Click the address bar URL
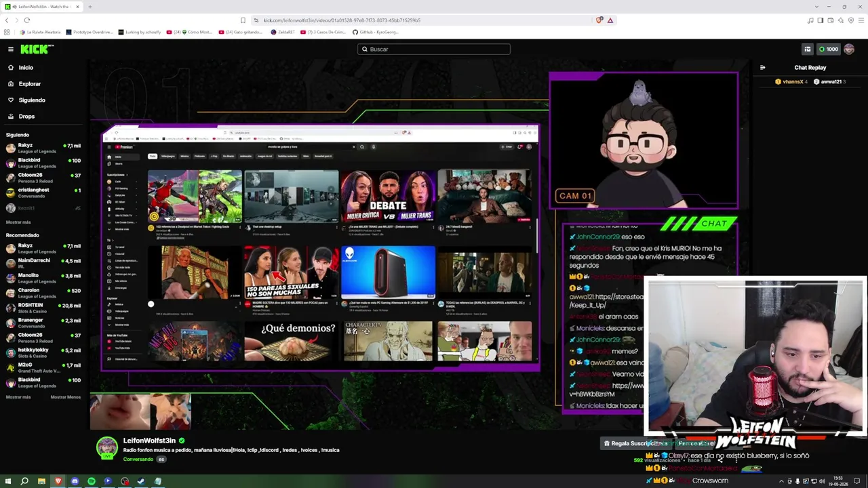Image resolution: width=868 pixels, height=488 pixels. pos(342,20)
